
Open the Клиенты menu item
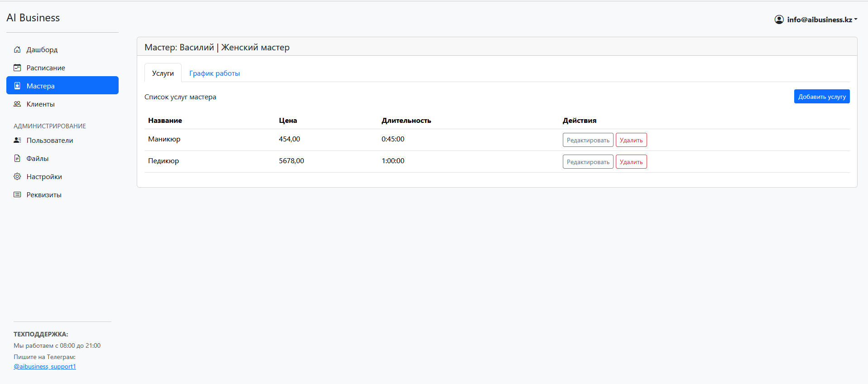click(x=40, y=104)
